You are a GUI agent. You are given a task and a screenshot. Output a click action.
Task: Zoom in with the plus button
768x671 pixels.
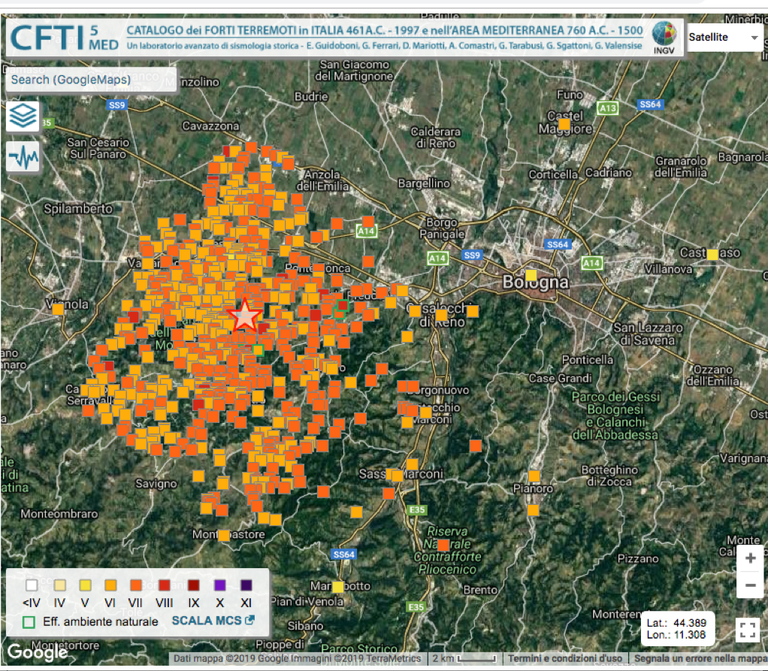click(750, 558)
